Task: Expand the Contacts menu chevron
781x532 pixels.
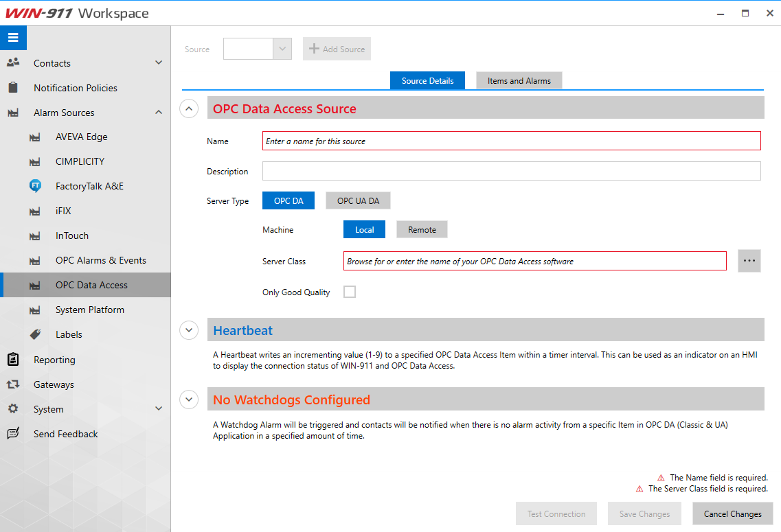Action: (159, 62)
